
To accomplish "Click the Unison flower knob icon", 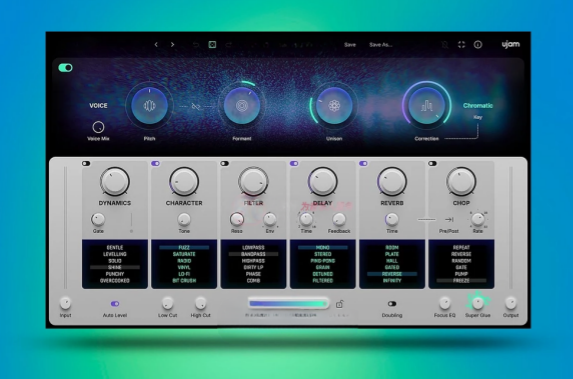I will pyautogui.click(x=334, y=106).
